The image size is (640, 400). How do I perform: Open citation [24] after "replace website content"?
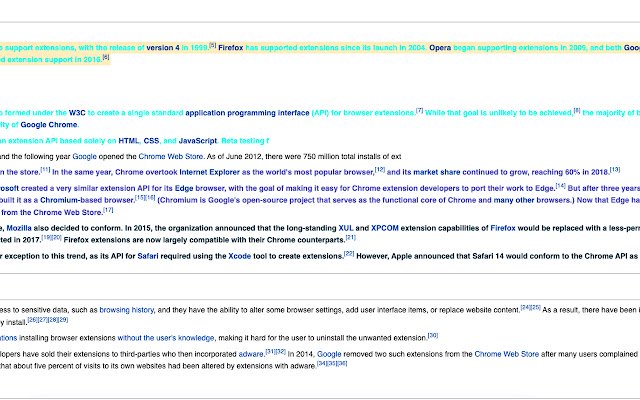tap(526, 308)
